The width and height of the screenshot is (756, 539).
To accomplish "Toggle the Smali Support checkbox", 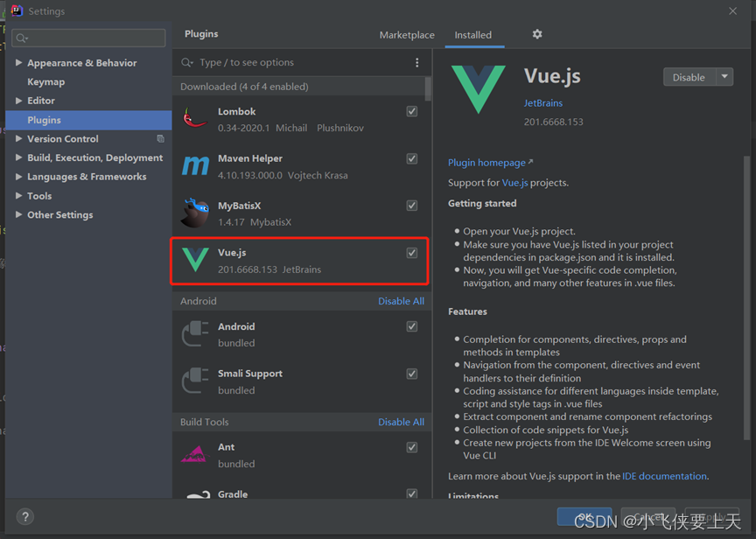I will click(412, 374).
